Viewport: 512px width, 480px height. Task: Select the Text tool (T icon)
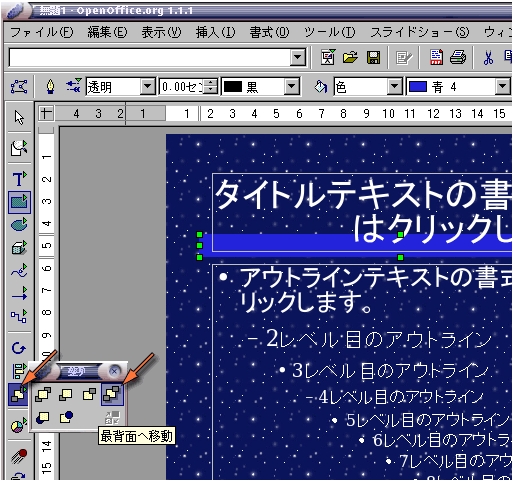[x=19, y=179]
